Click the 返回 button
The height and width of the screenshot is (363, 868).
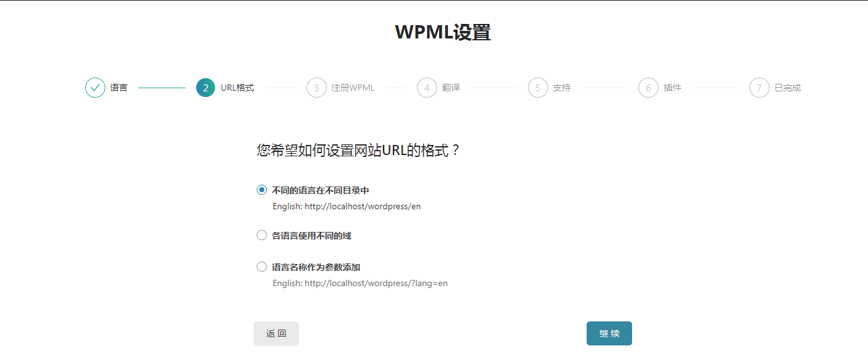(276, 333)
